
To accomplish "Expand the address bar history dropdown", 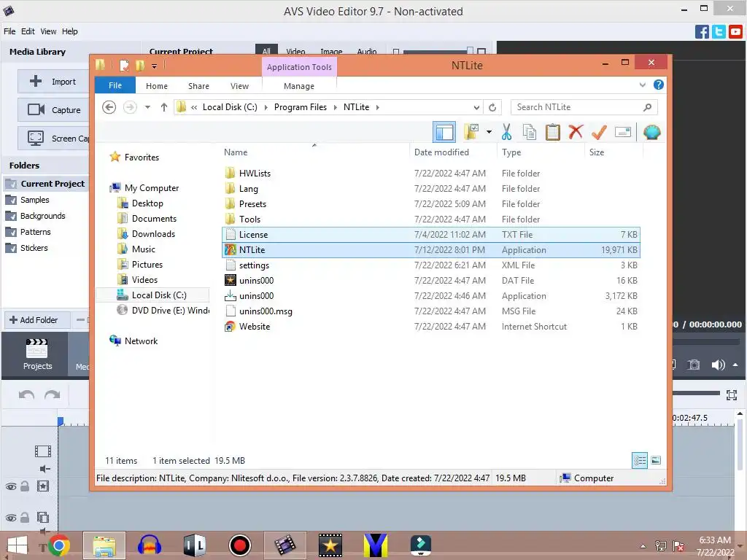I will click(476, 107).
